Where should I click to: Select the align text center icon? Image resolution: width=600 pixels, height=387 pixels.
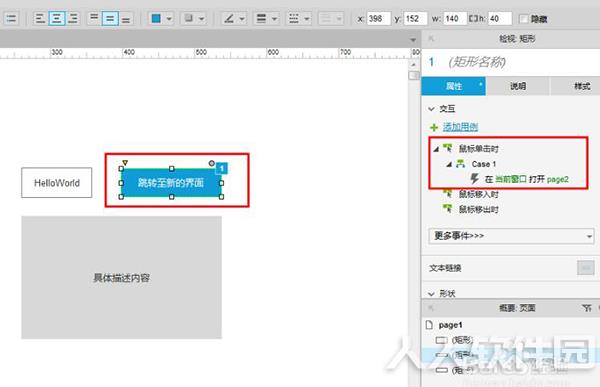pyautogui.click(x=57, y=18)
